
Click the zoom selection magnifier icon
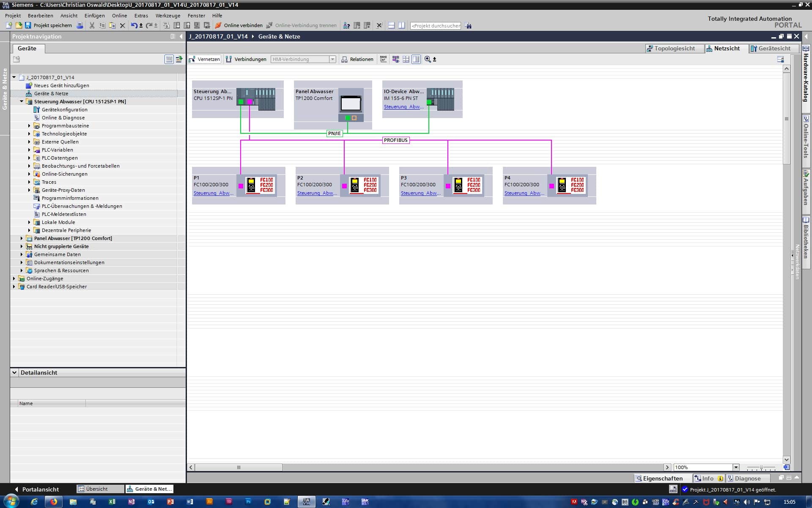click(x=428, y=59)
